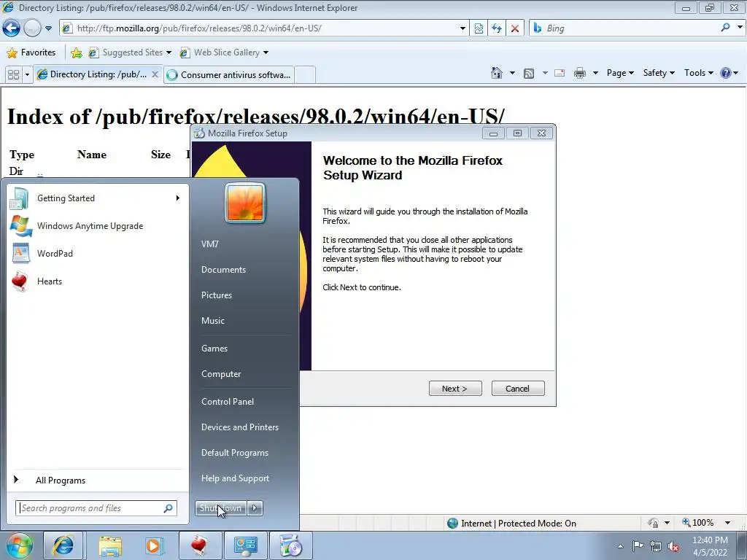Image resolution: width=747 pixels, height=560 pixels.
Task: Open a blank new tab button
Action: pos(305,75)
